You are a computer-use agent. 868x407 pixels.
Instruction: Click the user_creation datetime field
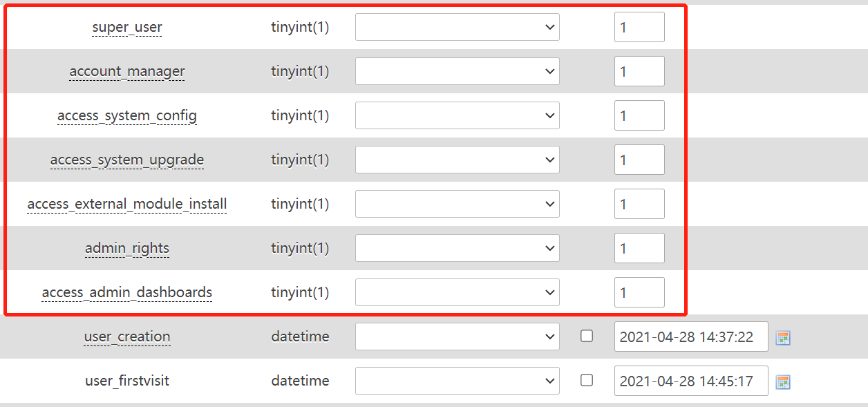[690, 337]
